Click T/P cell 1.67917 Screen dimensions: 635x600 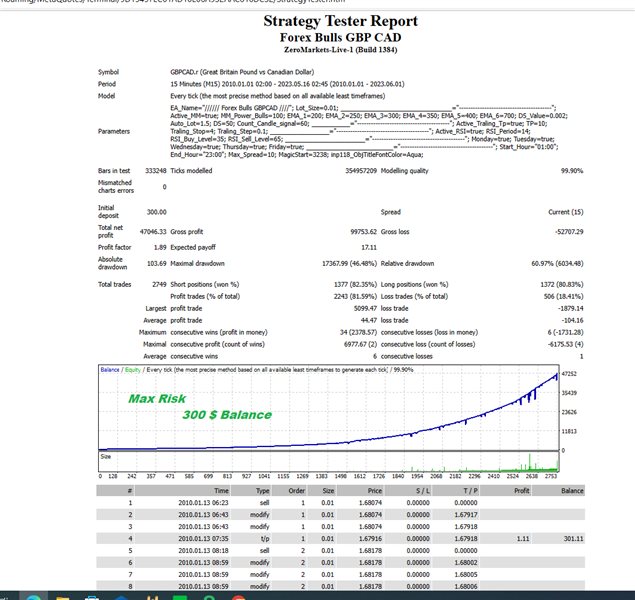466,515
